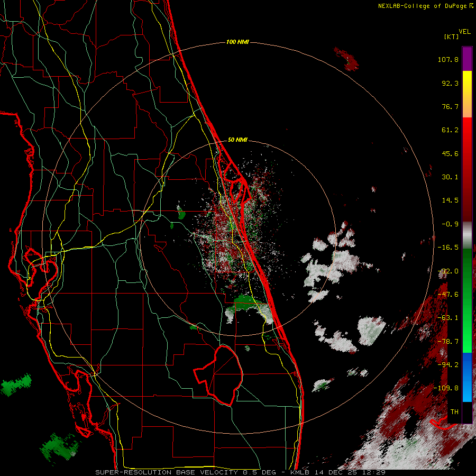Click the 100 NMI range ring label

tap(237, 42)
